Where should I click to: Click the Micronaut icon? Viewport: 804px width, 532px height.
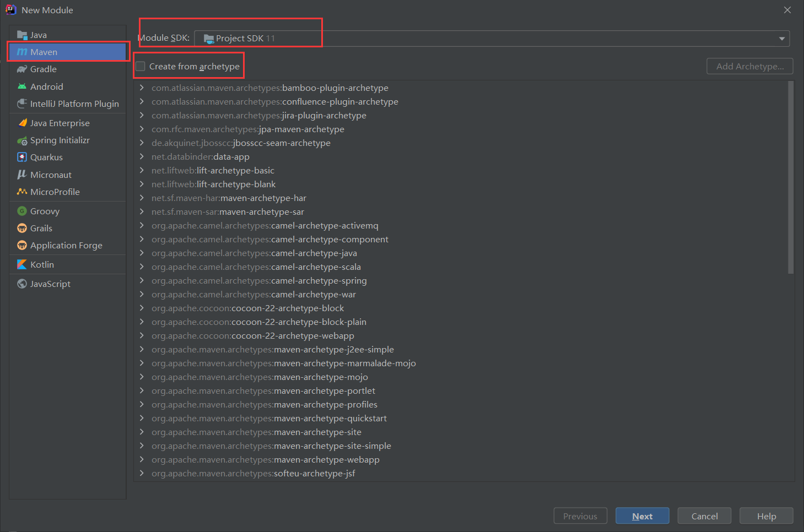(22, 175)
